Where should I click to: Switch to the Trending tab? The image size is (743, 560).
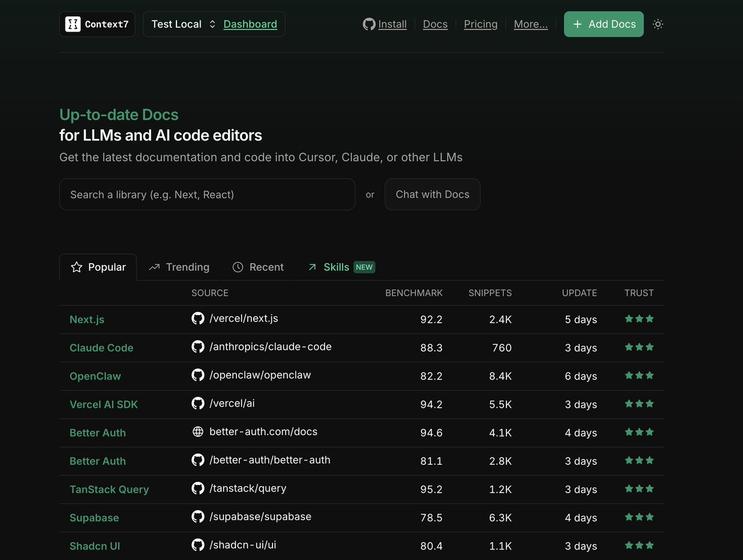(x=179, y=267)
